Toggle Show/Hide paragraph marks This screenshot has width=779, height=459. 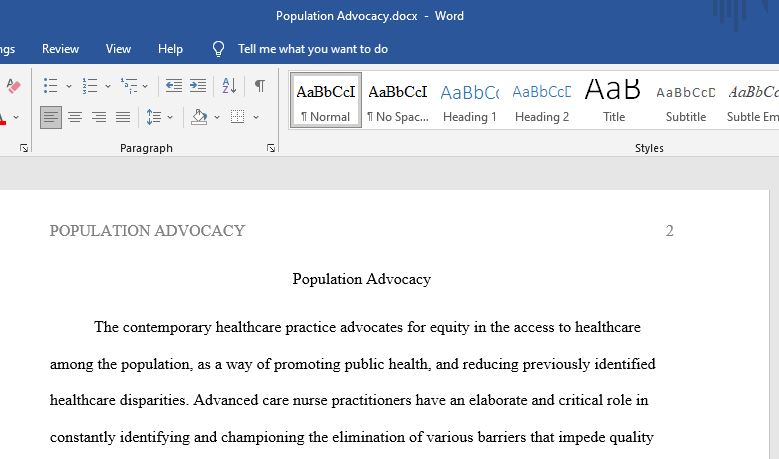point(259,85)
